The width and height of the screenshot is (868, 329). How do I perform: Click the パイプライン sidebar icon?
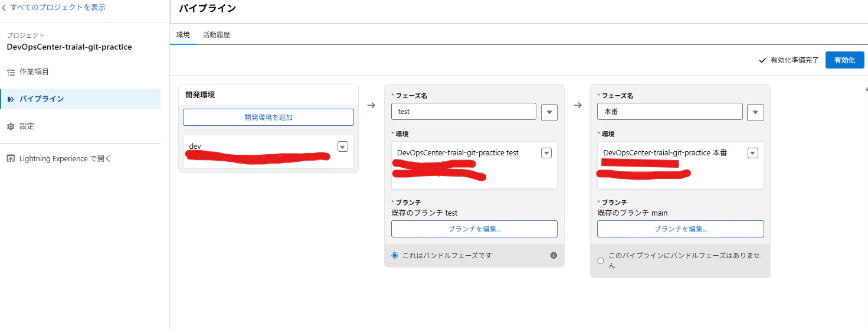coord(11,99)
